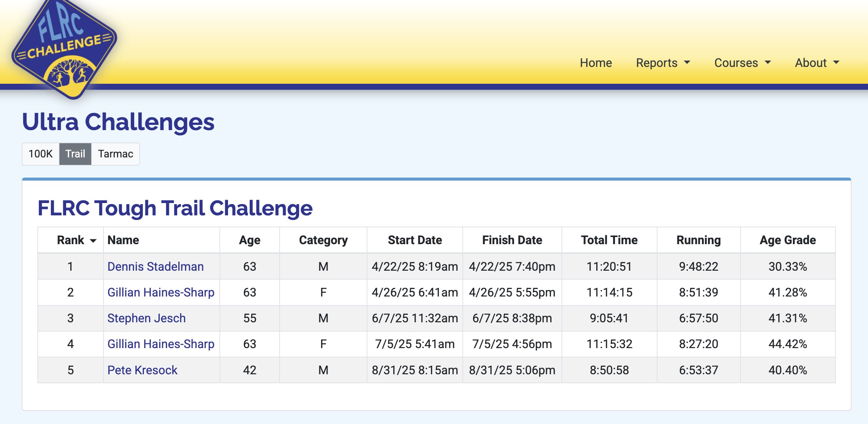
Task: Go to the Home page
Action: [596, 63]
